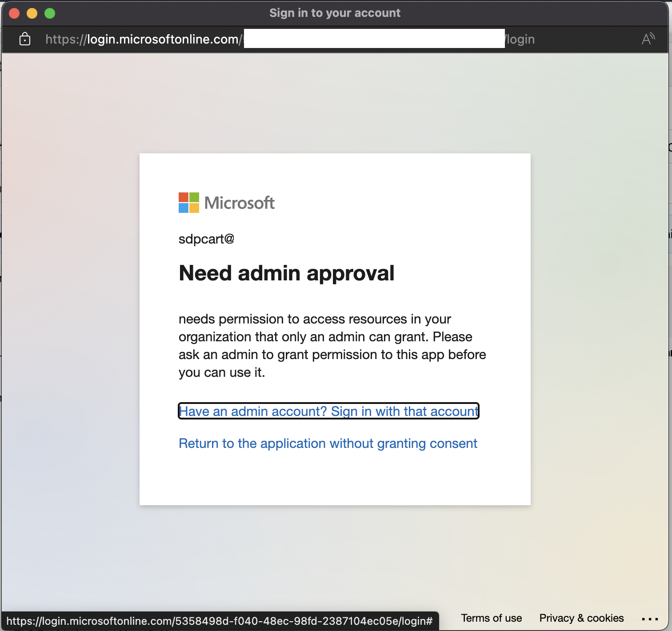Open the three-dot more options menu in the footer
672x631 pixels.
click(650, 619)
